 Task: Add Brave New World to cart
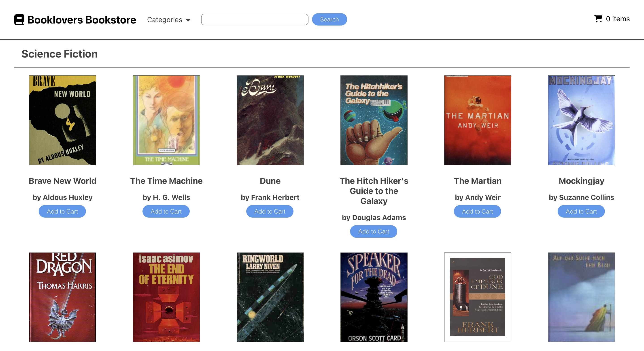62,211
